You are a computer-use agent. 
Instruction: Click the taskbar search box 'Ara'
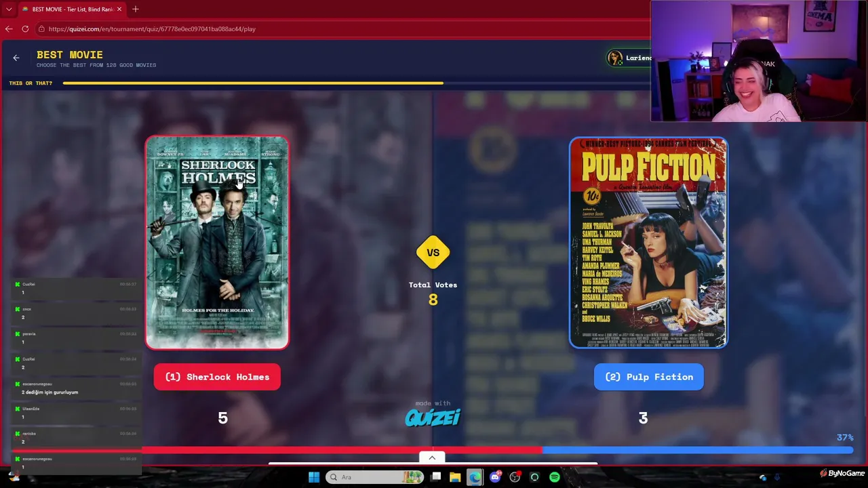click(x=374, y=477)
